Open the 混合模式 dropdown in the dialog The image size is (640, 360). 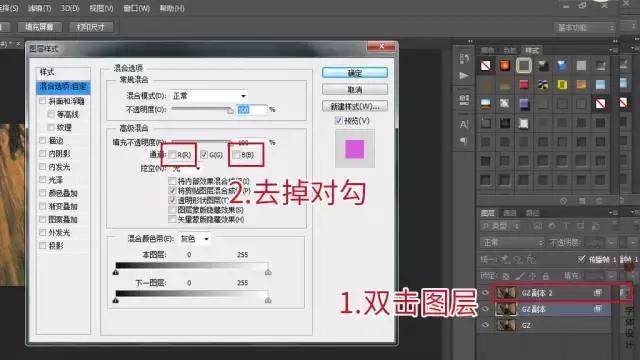[x=209, y=96]
